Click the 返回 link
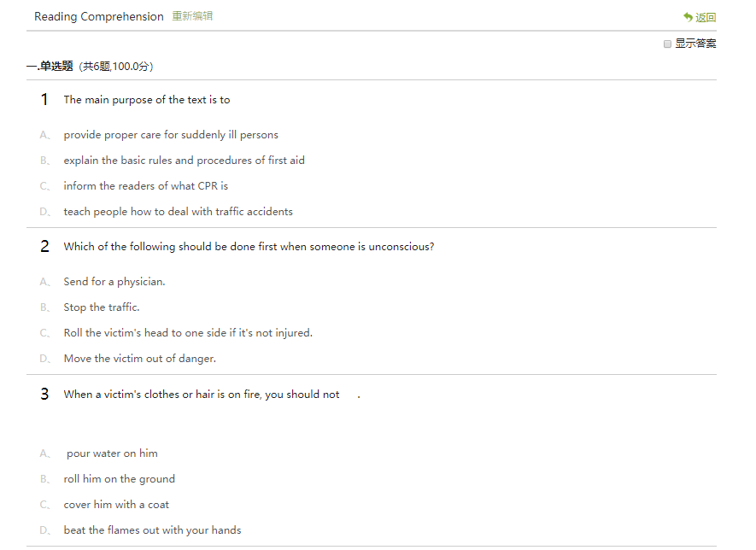Image resolution: width=756 pixels, height=550 pixels. point(706,18)
